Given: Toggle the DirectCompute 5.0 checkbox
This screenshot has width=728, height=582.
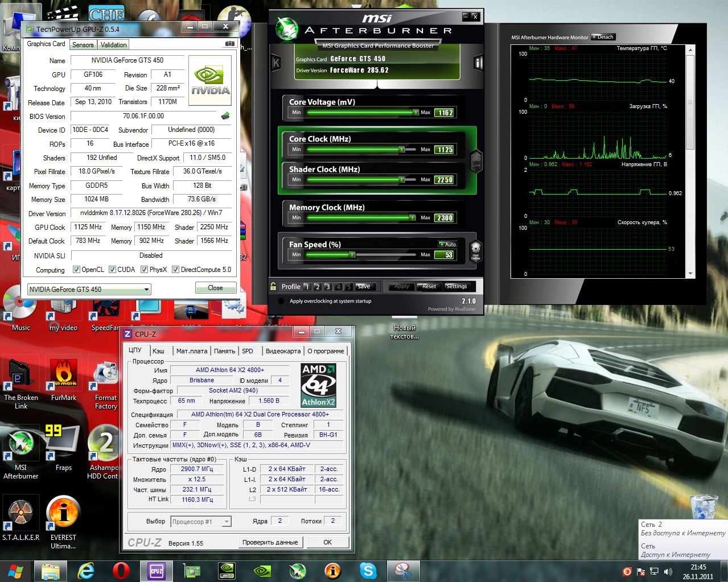Looking at the screenshot, I should [x=176, y=270].
